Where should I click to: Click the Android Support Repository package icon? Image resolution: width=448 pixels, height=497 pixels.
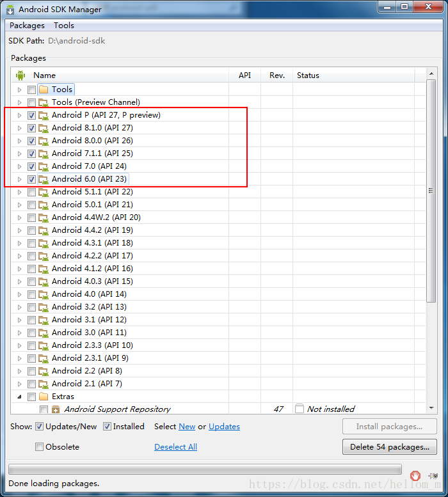click(x=56, y=409)
